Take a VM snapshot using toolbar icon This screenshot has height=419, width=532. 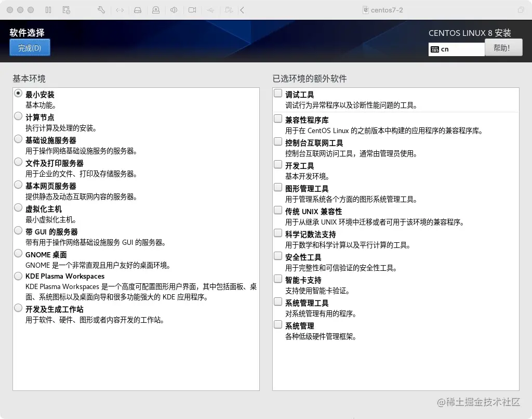point(66,10)
